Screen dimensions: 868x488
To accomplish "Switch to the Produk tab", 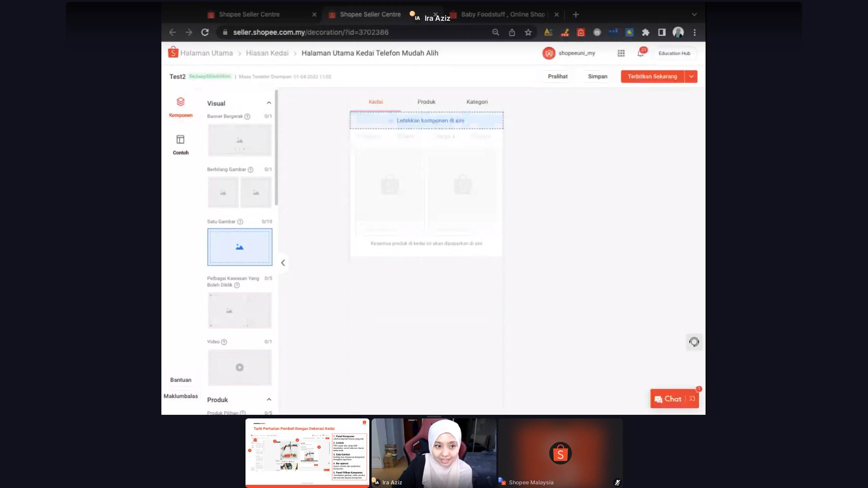I will 426,102.
